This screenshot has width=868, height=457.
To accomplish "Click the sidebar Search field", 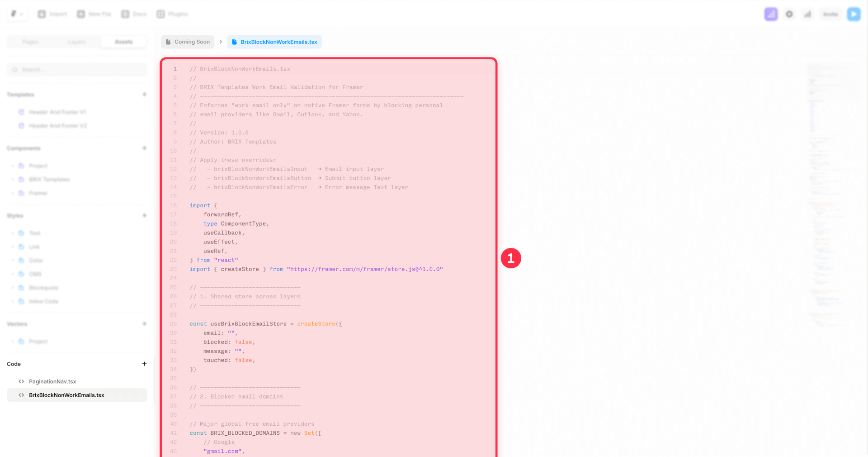I will coord(77,69).
